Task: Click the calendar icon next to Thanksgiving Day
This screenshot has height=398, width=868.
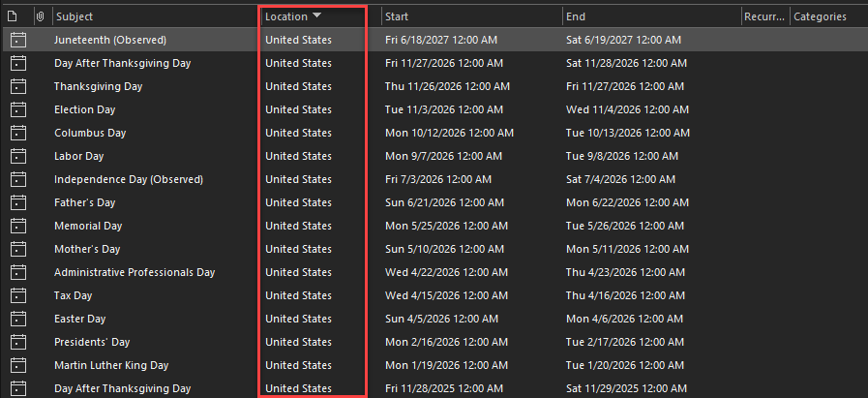Action: point(17,86)
